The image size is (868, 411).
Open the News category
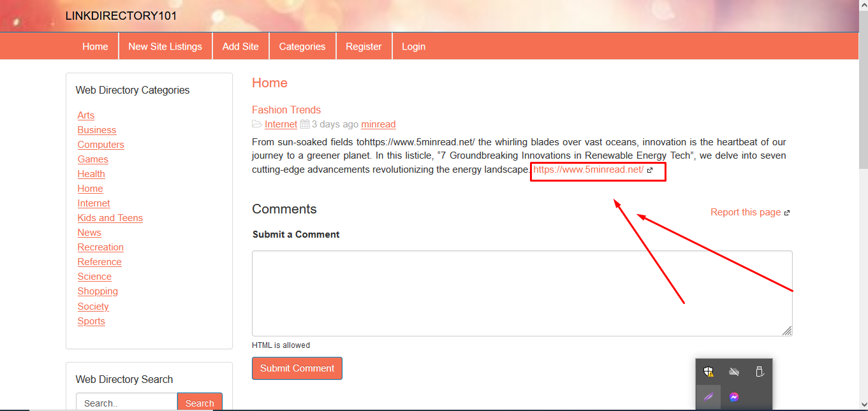[x=89, y=233]
